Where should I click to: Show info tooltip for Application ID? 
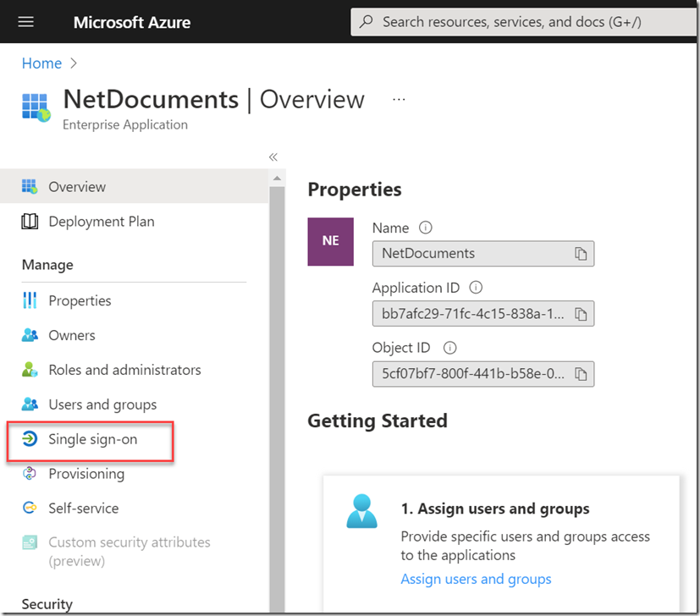click(476, 288)
